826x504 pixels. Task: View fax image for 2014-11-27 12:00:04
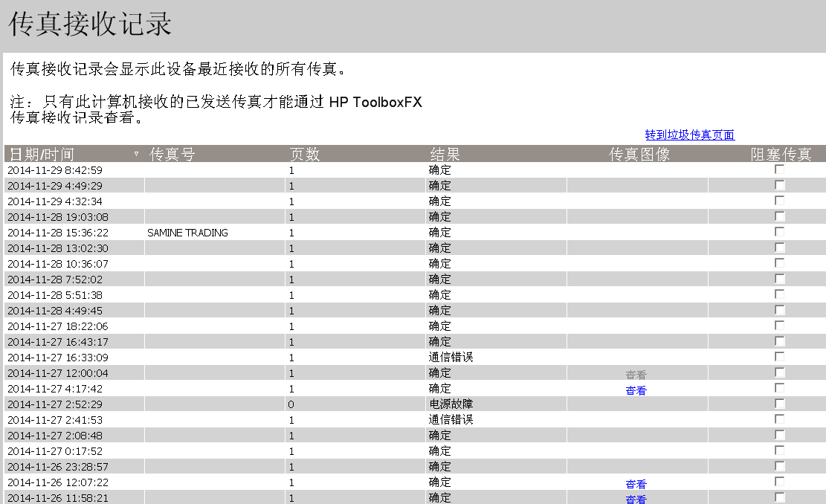coord(636,375)
